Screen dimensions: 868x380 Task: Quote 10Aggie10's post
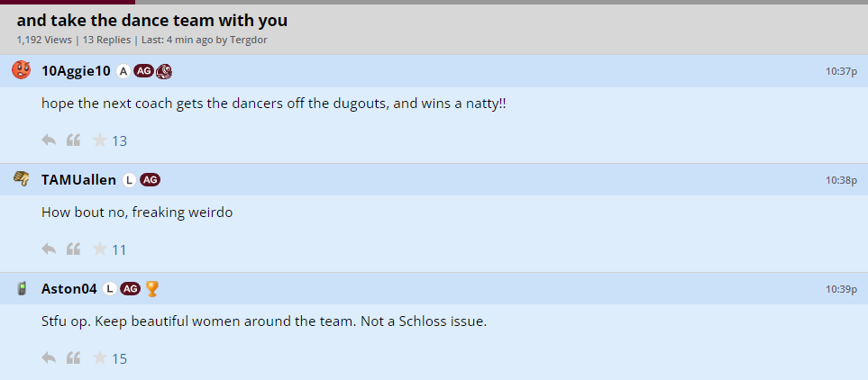tap(74, 140)
